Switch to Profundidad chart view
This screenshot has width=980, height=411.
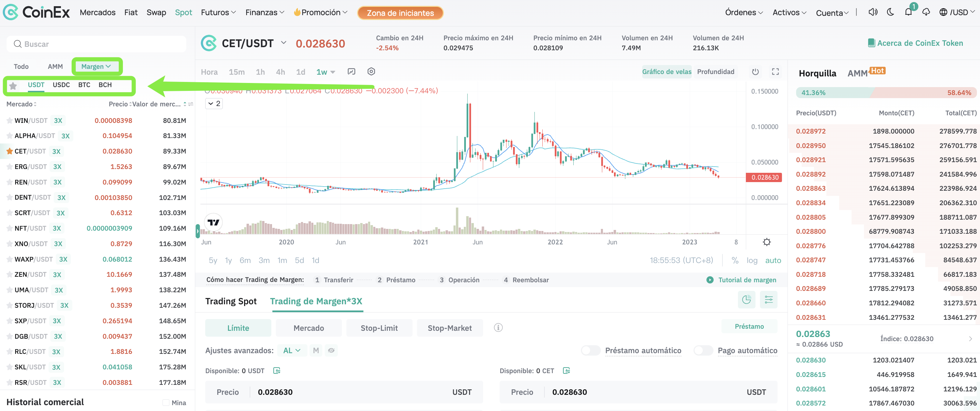[x=716, y=72]
